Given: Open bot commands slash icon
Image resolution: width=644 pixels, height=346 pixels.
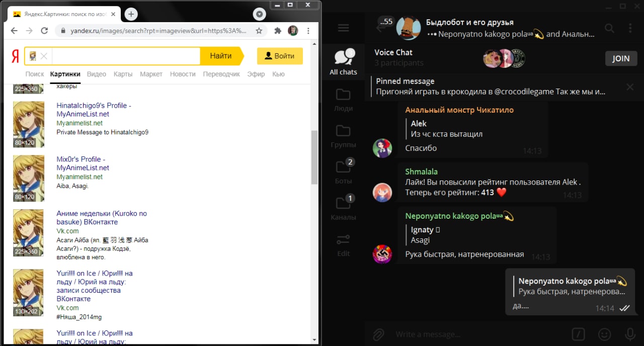Looking at the screenshot, I should tap(579, 334).
